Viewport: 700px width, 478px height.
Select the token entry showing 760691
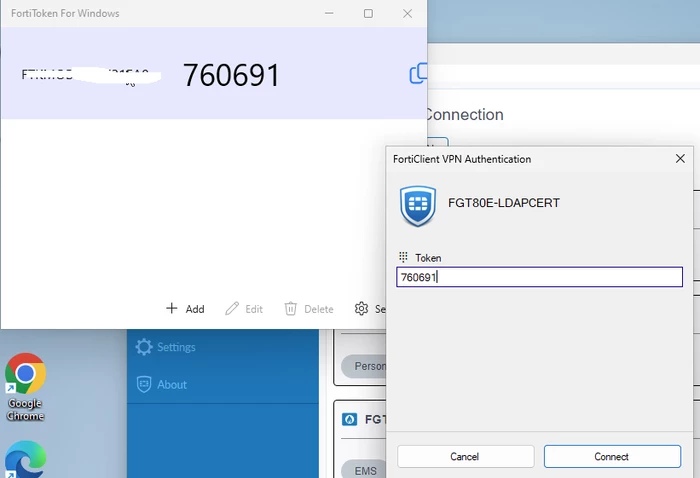click(x=214, y=73)
